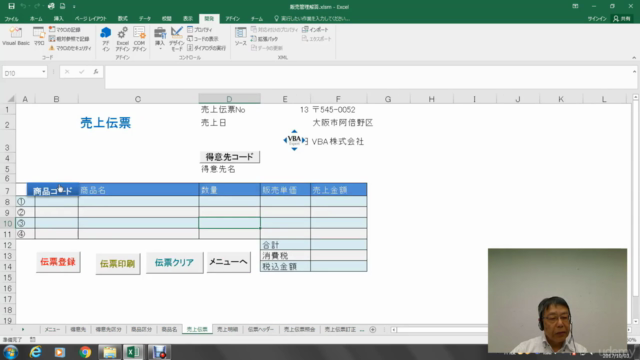Screen dimensions: 640x360
Task: Click the macro record status bar icon
Action: click(x=33, y=340)
